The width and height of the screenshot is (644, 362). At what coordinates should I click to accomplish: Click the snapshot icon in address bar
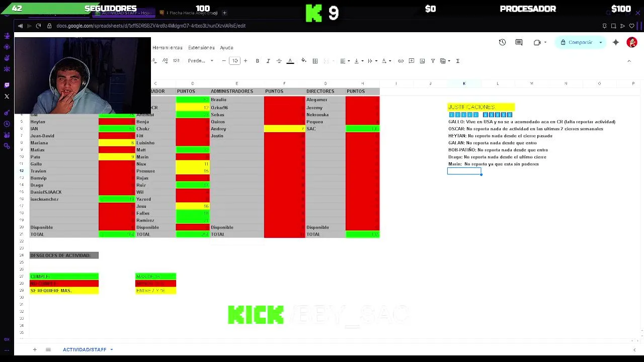[613, 26]
